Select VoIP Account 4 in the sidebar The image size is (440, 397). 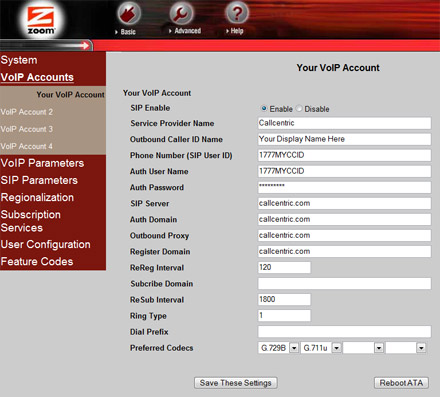tap(27, 146)
